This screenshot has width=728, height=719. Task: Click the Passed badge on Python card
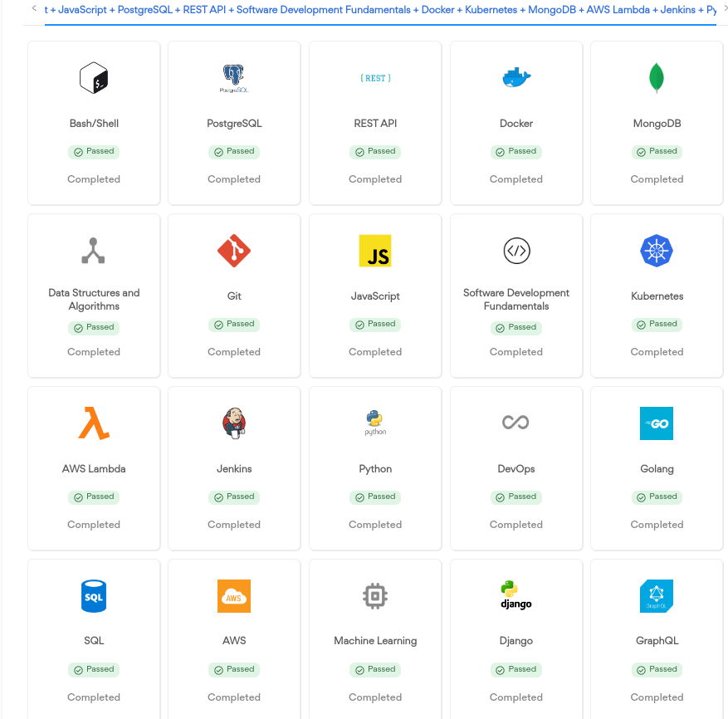point(375,497)
